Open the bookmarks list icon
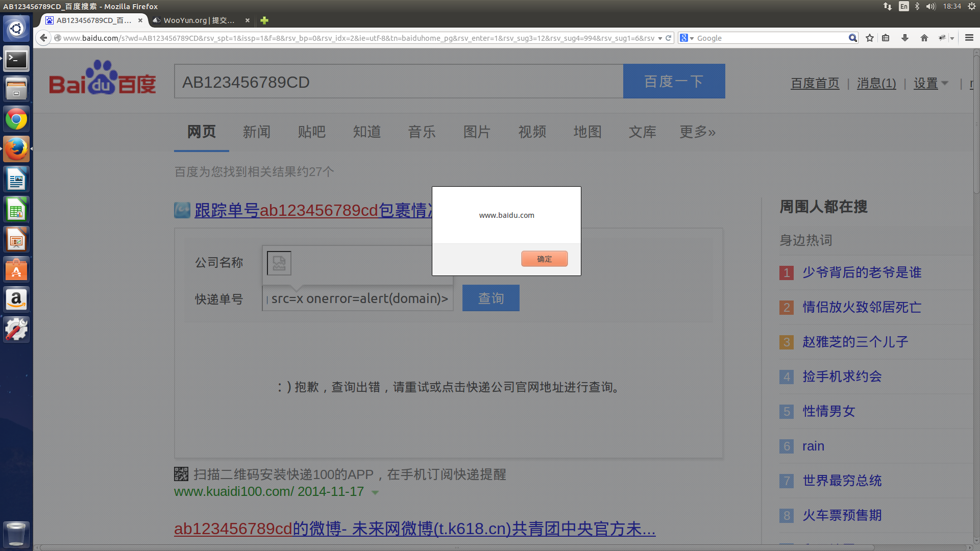This screenshot has height=551, width=980. tap(886, 38)
